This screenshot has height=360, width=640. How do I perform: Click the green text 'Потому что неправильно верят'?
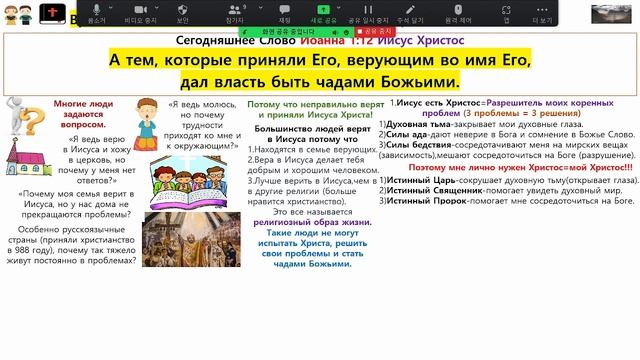click(x=316, y=104)
